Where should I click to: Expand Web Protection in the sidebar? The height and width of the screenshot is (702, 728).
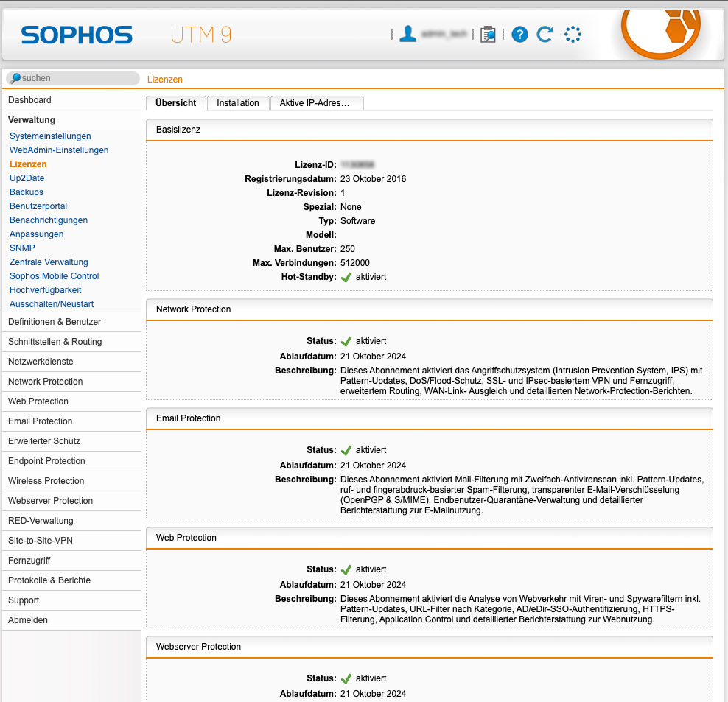pos(71,401)
